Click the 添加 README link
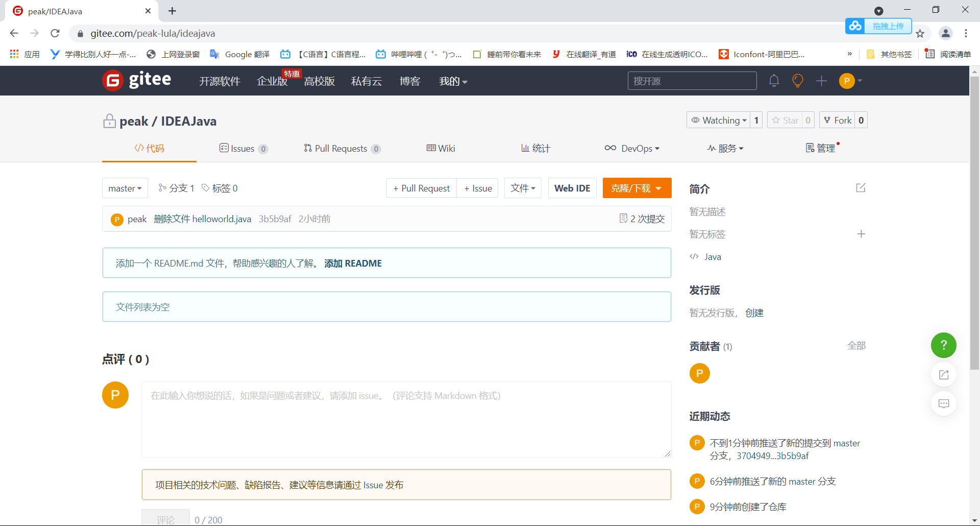Image resolution: width=980 pixels, height=526 pixels. tap(353, 263)
